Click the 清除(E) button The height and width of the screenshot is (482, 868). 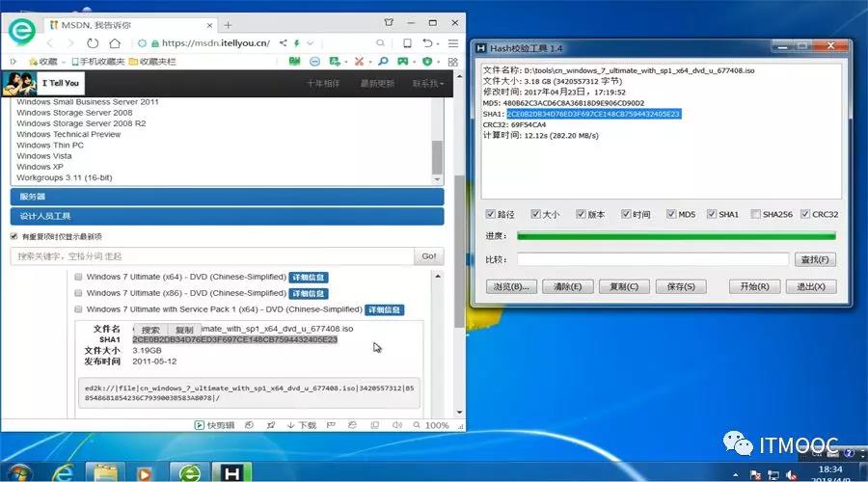pos(568,286)
